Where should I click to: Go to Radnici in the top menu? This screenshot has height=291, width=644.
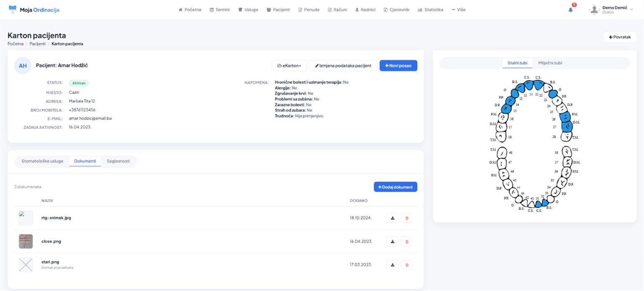coord(365,10)
